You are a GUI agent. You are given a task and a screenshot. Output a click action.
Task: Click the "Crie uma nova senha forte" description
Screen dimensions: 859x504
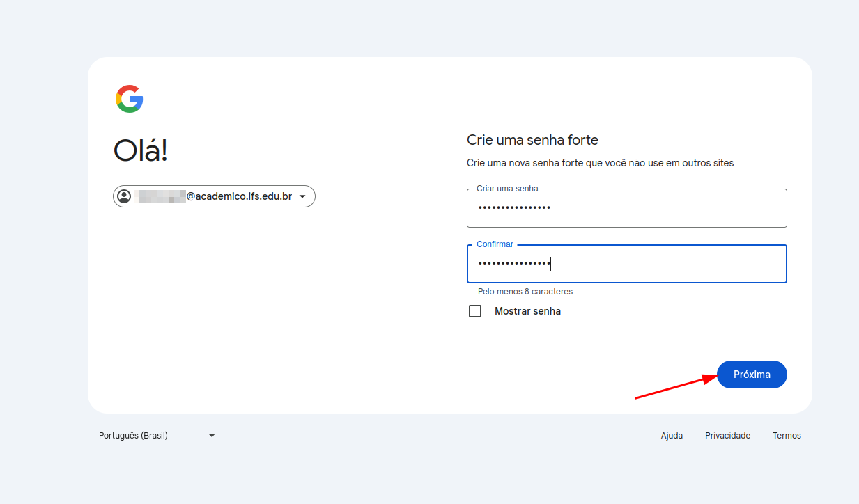point(600,163)
